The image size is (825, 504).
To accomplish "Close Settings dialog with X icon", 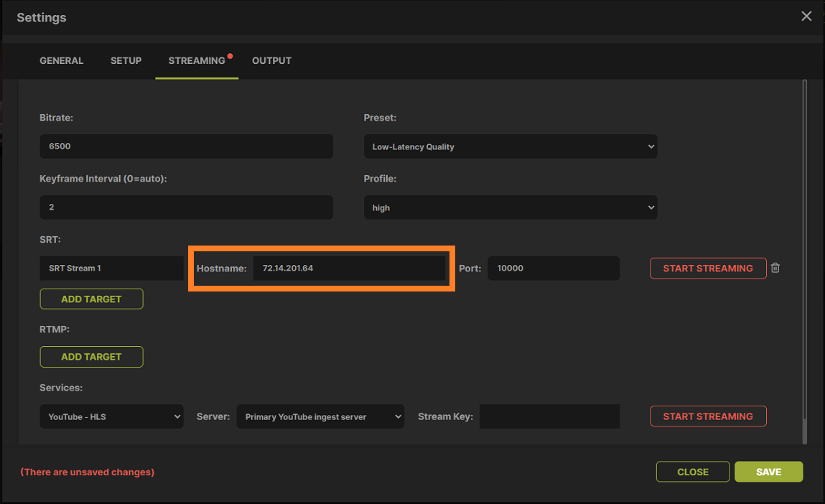I will pyautogui.click(x=806, y=17).
